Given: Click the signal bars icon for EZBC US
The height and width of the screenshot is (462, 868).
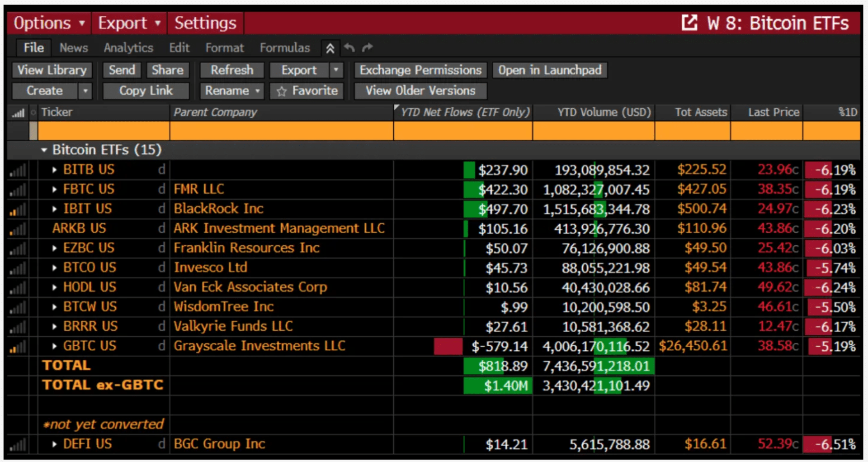Looking at the screenshot, I should point(18,248).
